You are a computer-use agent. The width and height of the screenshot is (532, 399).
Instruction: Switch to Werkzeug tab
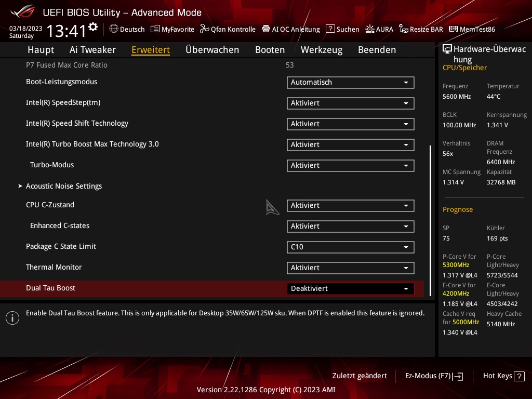[x=322, y=49]
